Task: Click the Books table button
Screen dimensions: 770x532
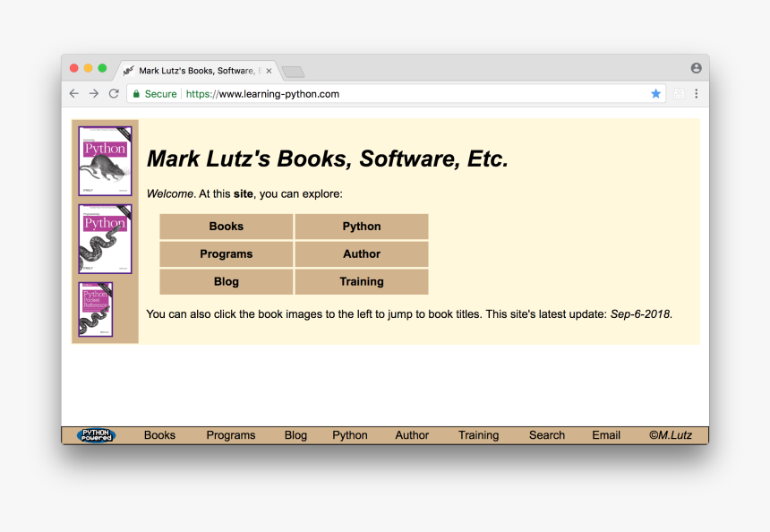Action: 226,227
